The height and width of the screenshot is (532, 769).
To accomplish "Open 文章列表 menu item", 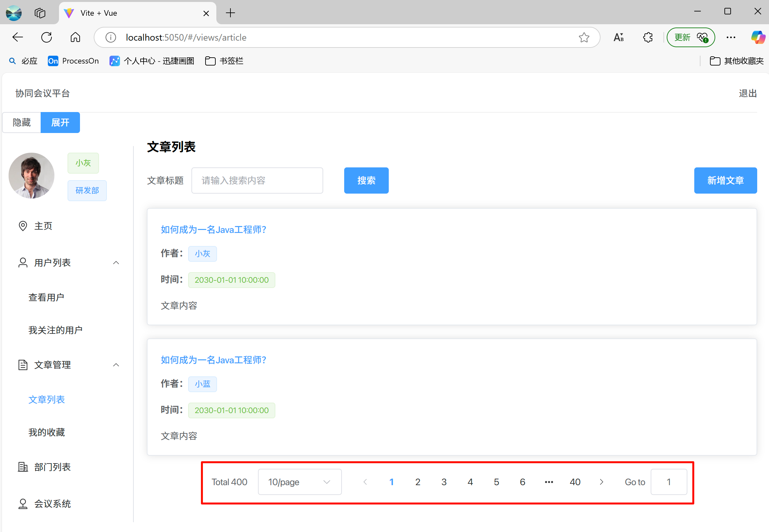I will click(46, 399).
